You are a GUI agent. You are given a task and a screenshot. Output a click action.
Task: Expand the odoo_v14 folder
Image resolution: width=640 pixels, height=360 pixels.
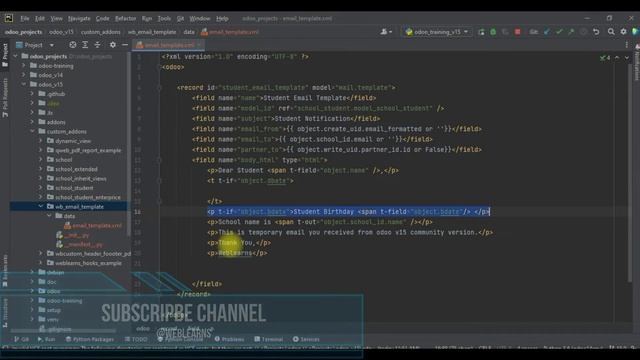click(x=24, y=75)
